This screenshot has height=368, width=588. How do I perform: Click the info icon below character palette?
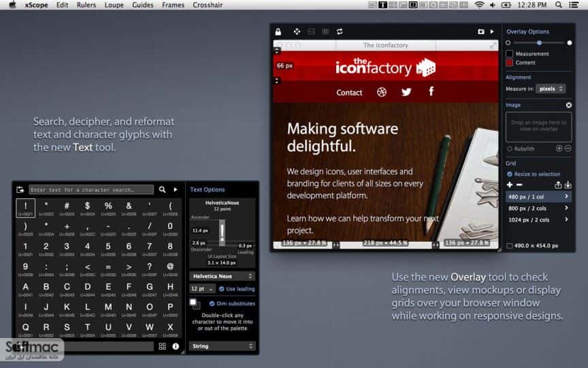click(x=176, y=346)
